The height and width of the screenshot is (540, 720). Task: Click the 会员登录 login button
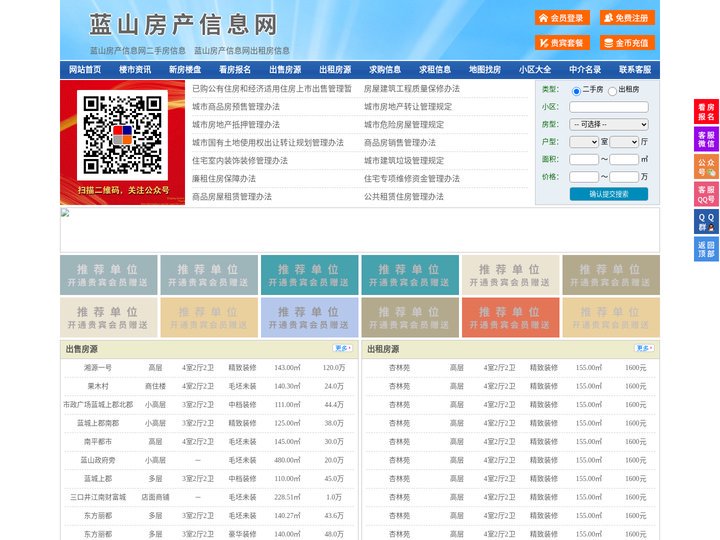[562, 18]
